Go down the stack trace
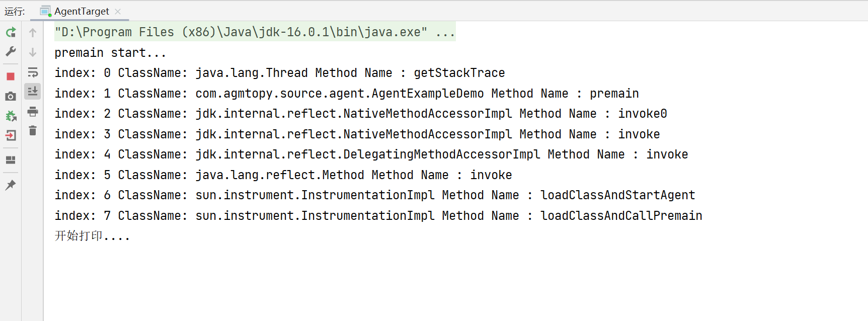The image size is (868, 321). tap(33, 52)
